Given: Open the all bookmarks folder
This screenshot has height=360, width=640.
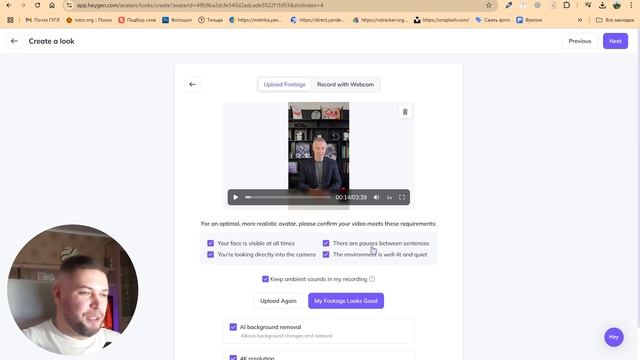Looking at the screenshot, I should tap(615, 20).
